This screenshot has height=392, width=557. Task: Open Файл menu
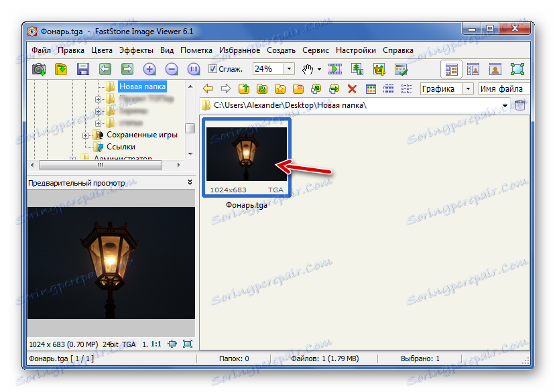(41, 50)
